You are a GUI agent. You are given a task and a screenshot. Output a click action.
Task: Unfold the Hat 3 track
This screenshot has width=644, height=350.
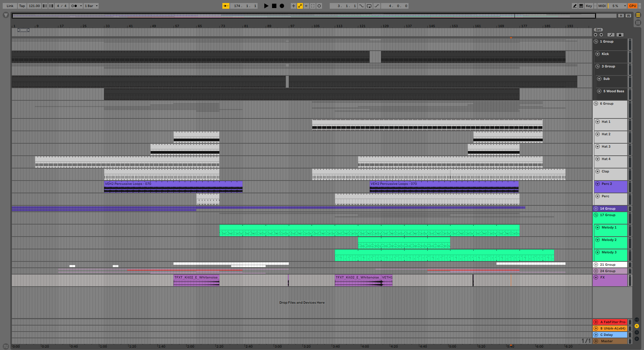point(598,147)
